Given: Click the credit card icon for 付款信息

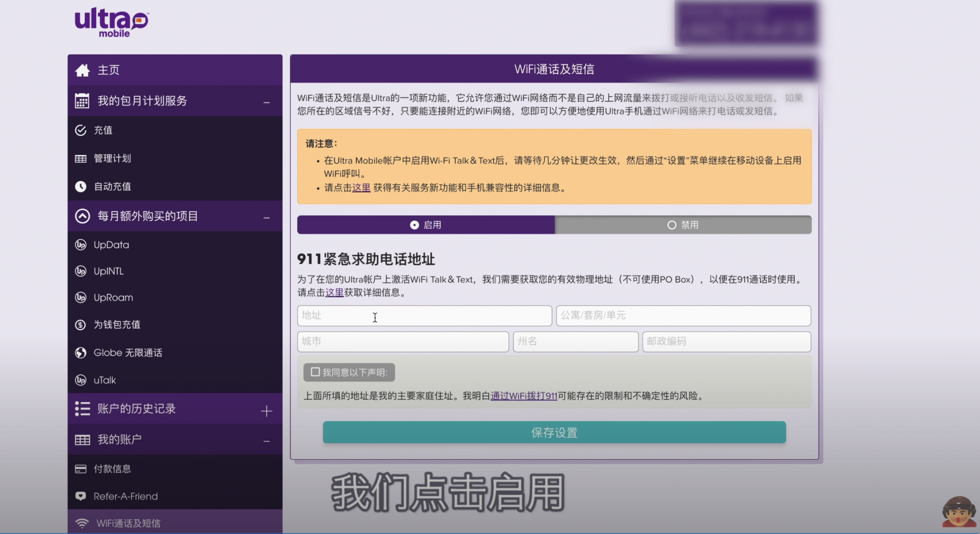Looking at the screenshot, I should coord(80,469).
